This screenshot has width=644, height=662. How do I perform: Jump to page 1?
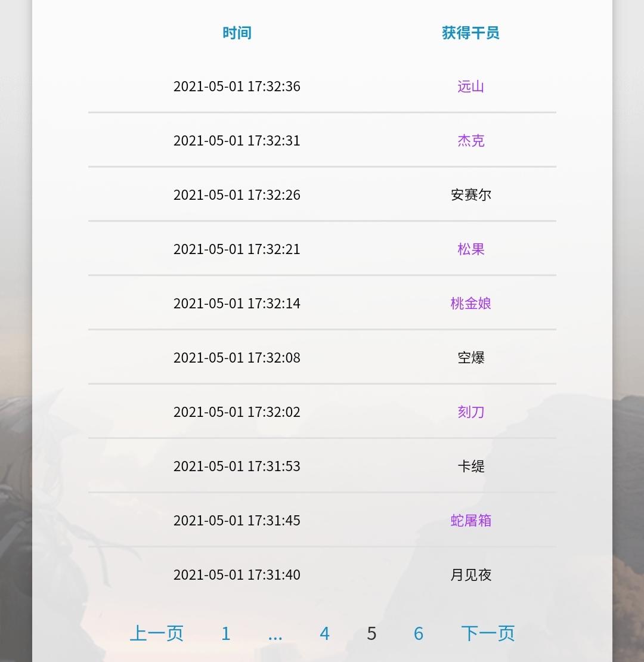pyautogui.click(x=226, y=633)
